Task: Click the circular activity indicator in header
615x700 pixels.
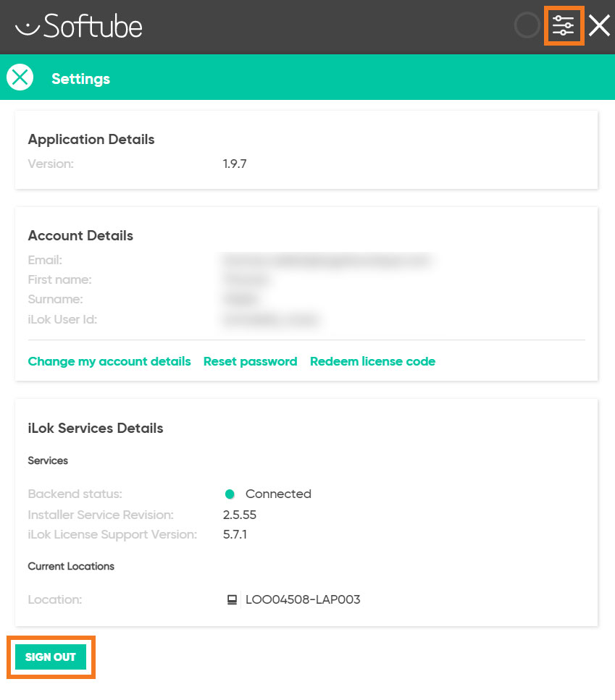Action: coord(527,25)
